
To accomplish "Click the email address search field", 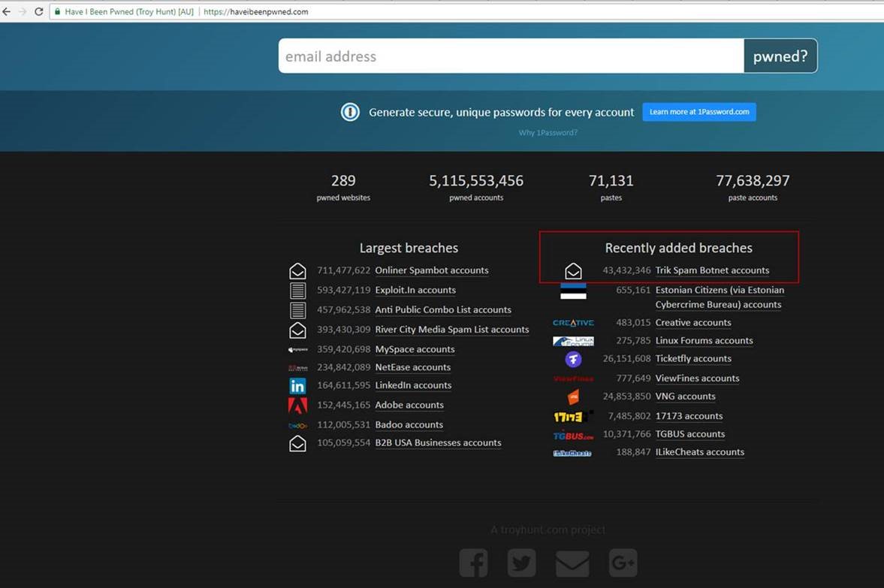I will coord(511,56).
